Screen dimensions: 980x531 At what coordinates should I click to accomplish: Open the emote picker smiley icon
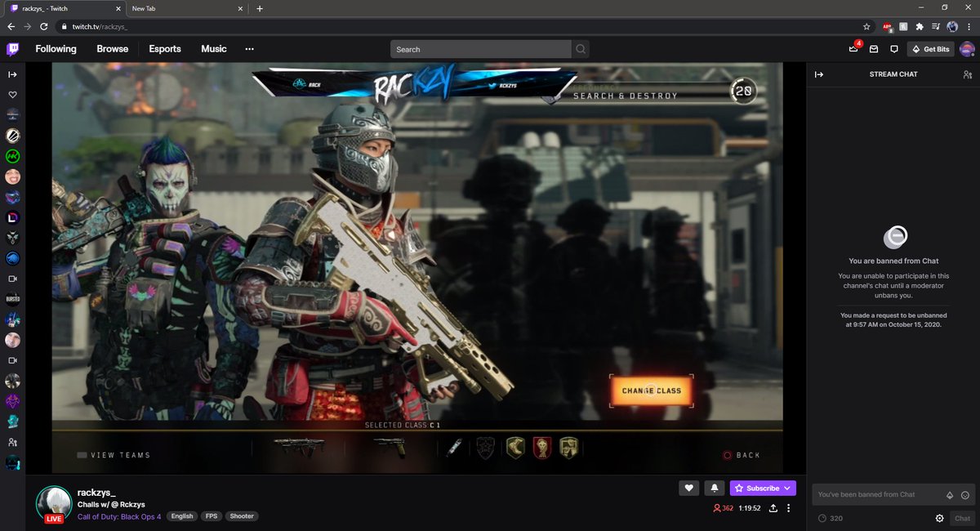point(965,495)
